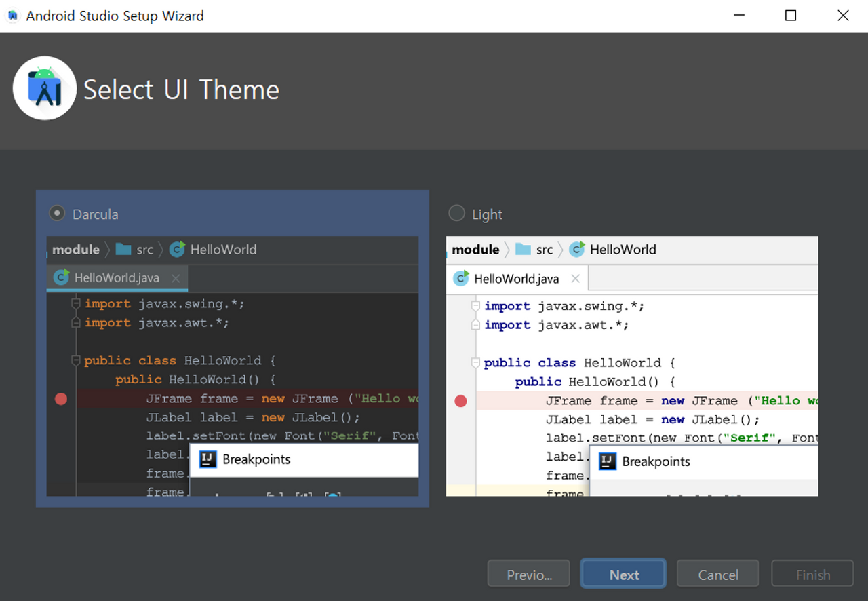The width and height of the screenshot is (868, 601).
Task: Go back with the Previous button
Action: coord(529,575)
